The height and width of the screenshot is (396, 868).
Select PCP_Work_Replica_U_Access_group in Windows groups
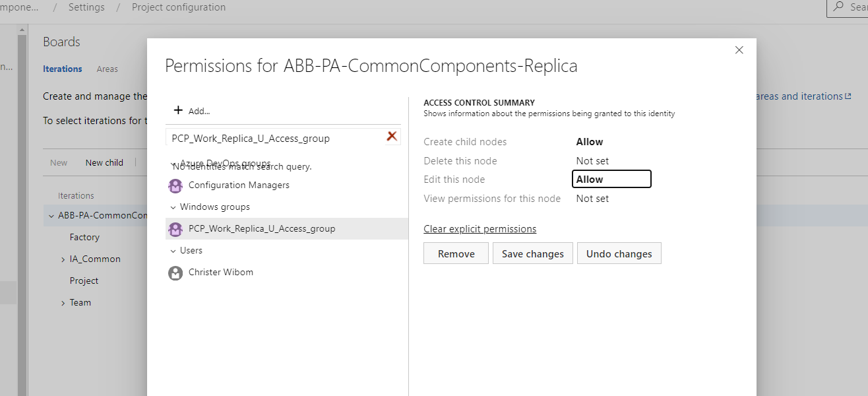coord(287,229)
